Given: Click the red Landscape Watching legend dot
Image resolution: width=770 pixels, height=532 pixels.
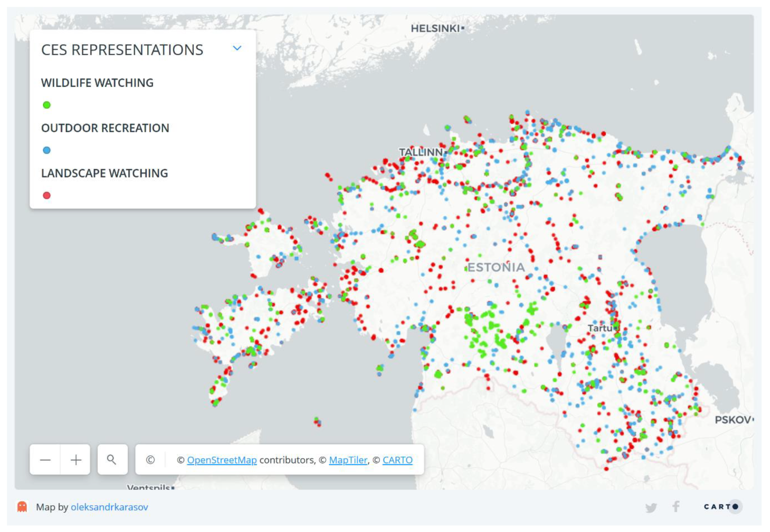Looking at the screenshot, I should (x=47, y=195).
